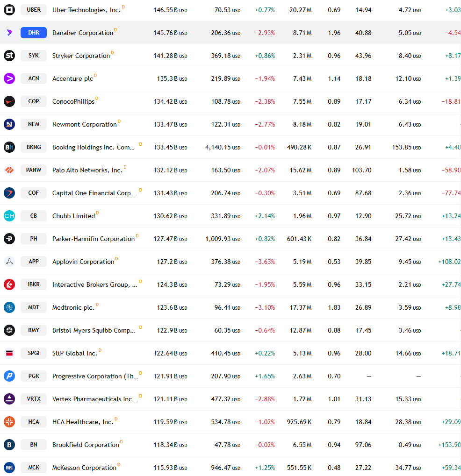461x476 pixels.
Task: Open the UBER ticker badge
Action: point(34,10)
